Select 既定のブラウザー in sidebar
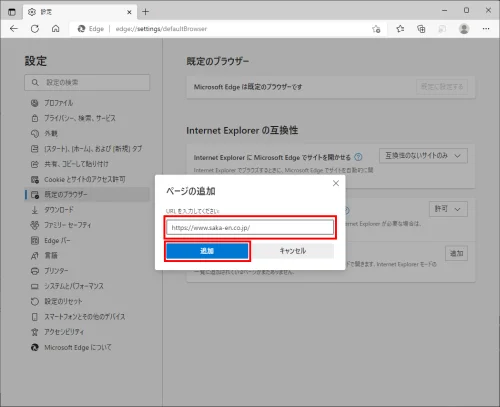The image size is (500, 407). point(87,195)
